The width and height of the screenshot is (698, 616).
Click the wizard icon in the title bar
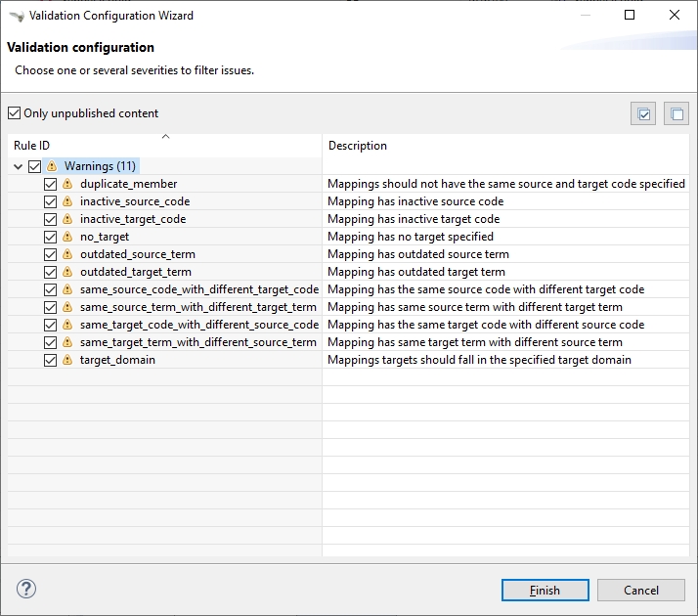click(x=16, y=16)
